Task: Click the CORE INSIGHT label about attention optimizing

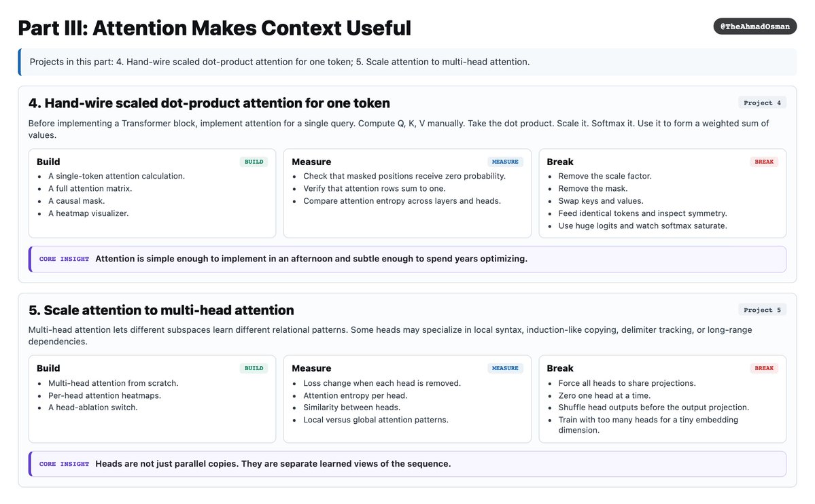Action: click(x=64, y=259)
